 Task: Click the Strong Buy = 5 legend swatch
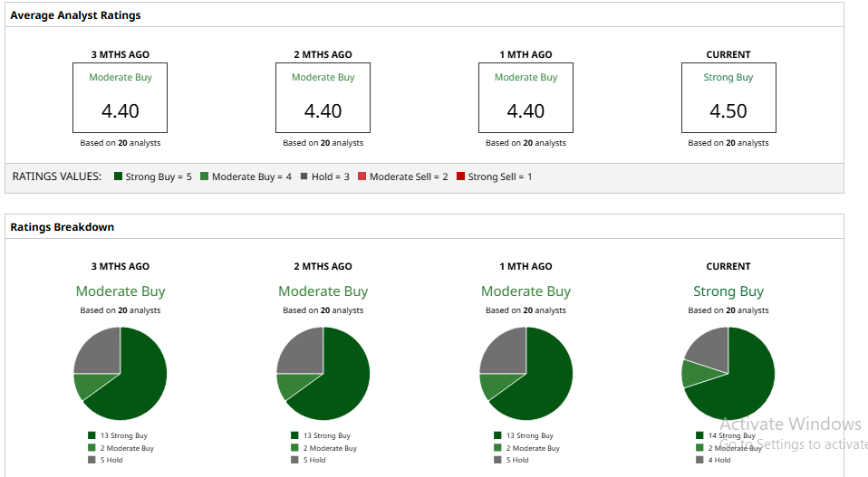click(x=118, y=176)
